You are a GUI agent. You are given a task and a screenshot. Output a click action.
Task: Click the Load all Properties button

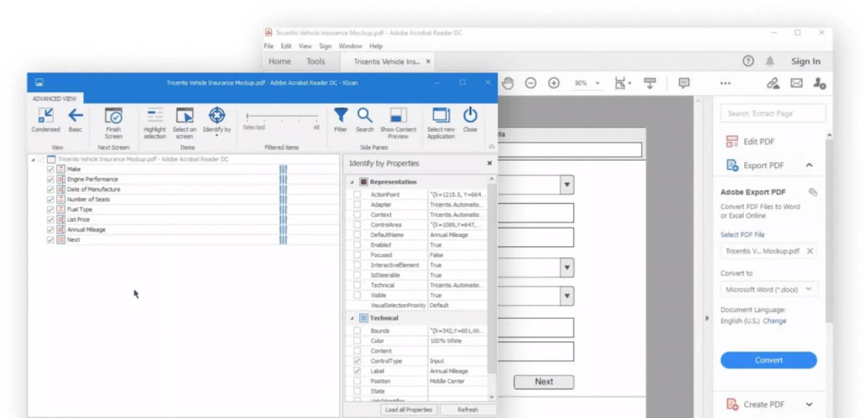click(x=408, y=410)
